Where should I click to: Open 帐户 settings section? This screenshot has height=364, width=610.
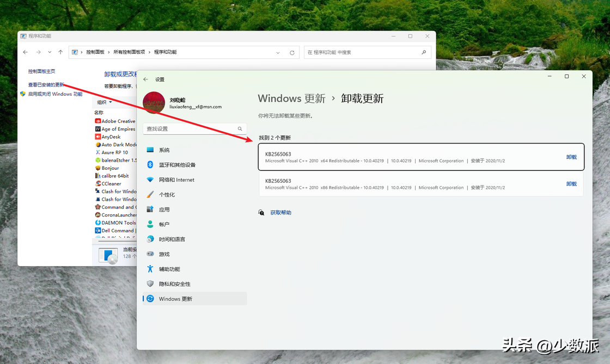tap(164, 224)
